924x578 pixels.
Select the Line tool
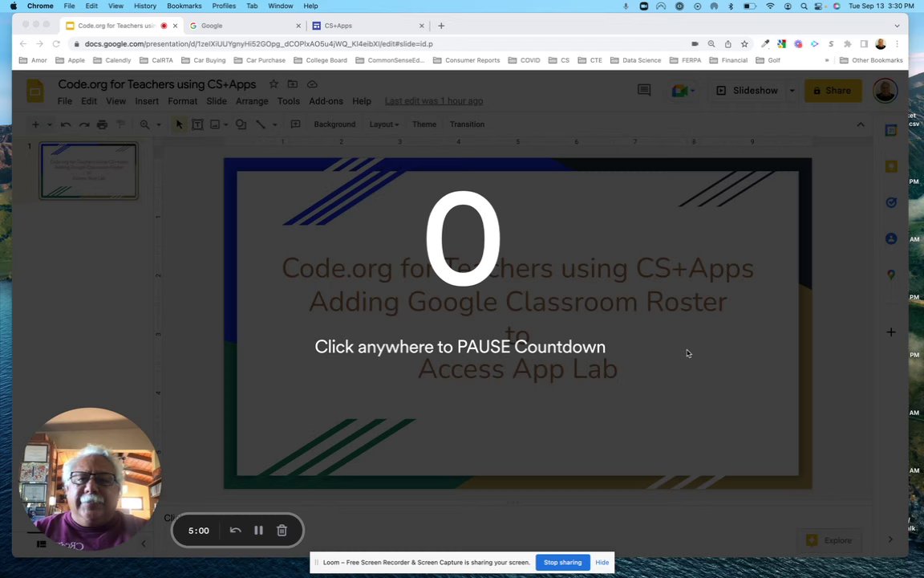click(261, 124)
